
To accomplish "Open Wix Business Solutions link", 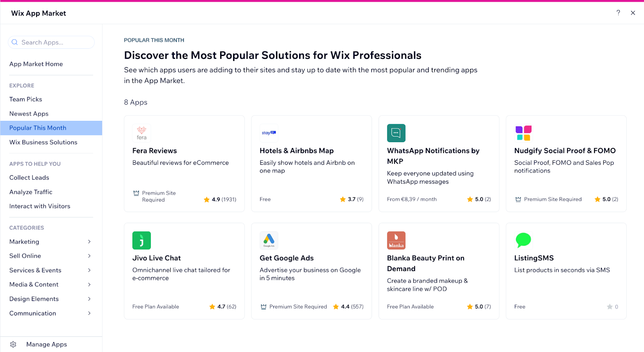I will 43,142.
